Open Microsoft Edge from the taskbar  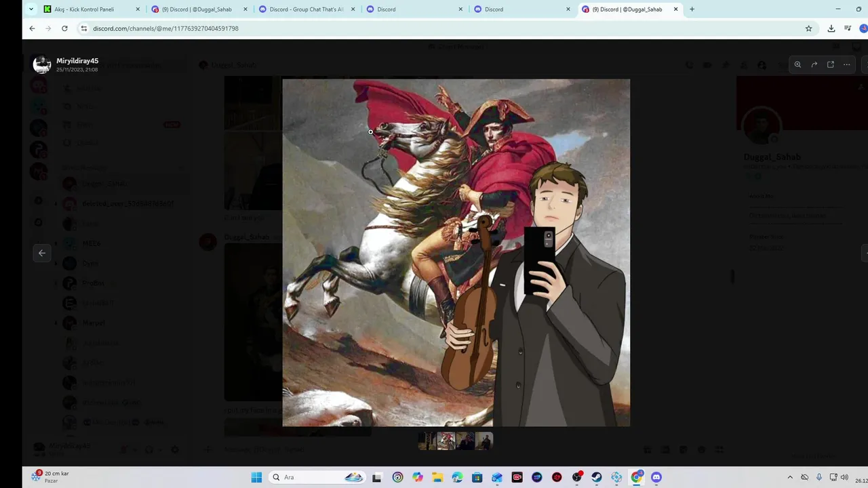tap(457, 477)
